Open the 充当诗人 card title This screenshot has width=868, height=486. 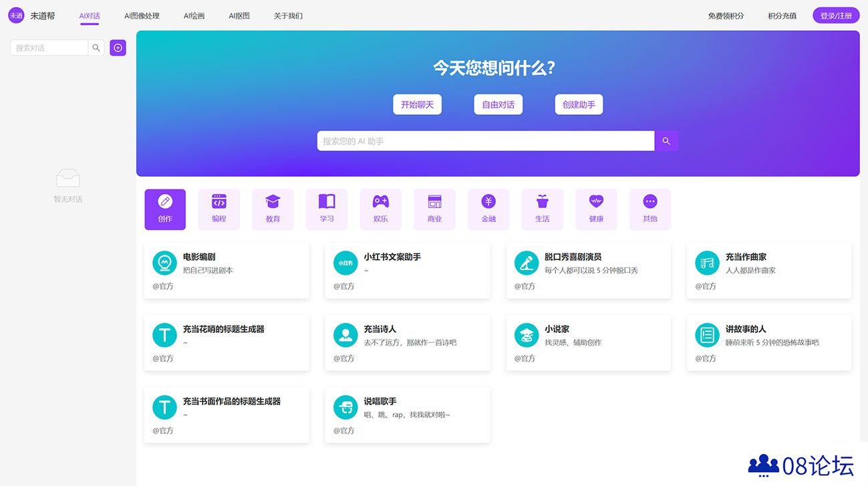click(380, 329)
